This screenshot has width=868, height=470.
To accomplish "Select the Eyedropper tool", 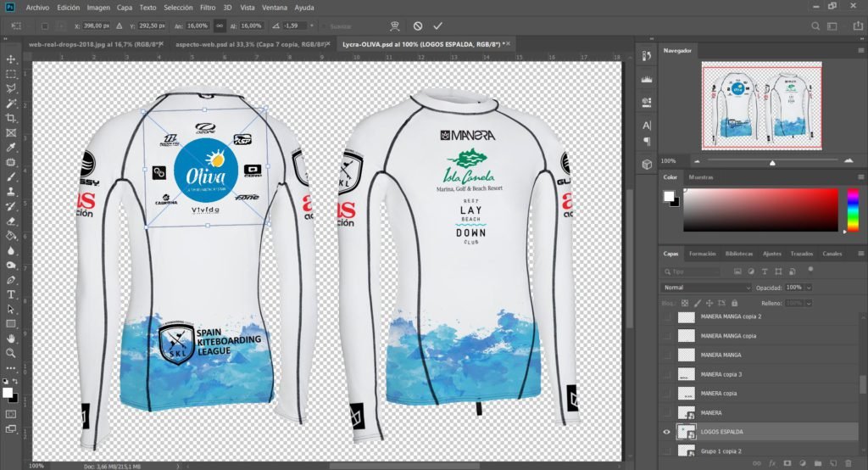I will pos(10,148).
